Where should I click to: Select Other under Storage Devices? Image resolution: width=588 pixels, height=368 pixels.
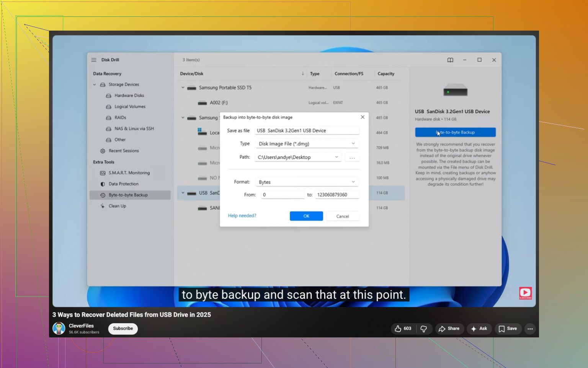coord(120,140)
